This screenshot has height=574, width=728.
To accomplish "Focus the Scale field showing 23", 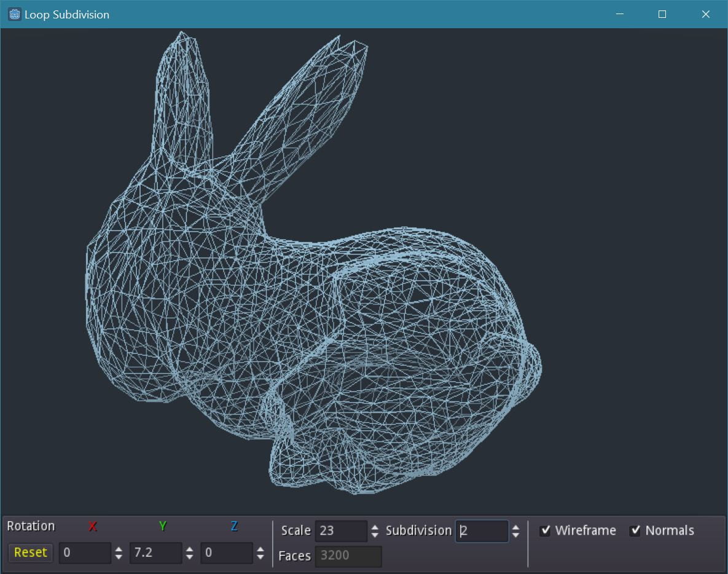I will click(x=341, y=531).
